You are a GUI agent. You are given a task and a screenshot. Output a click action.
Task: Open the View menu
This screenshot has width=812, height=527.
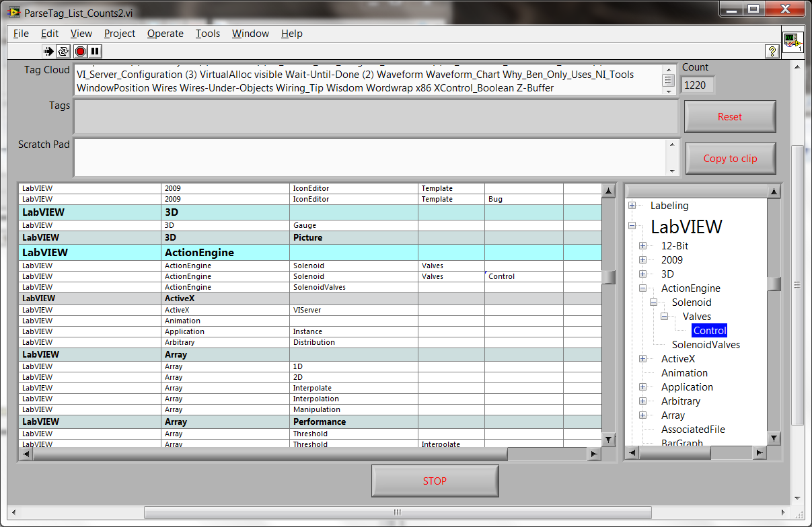coord(81,34)
